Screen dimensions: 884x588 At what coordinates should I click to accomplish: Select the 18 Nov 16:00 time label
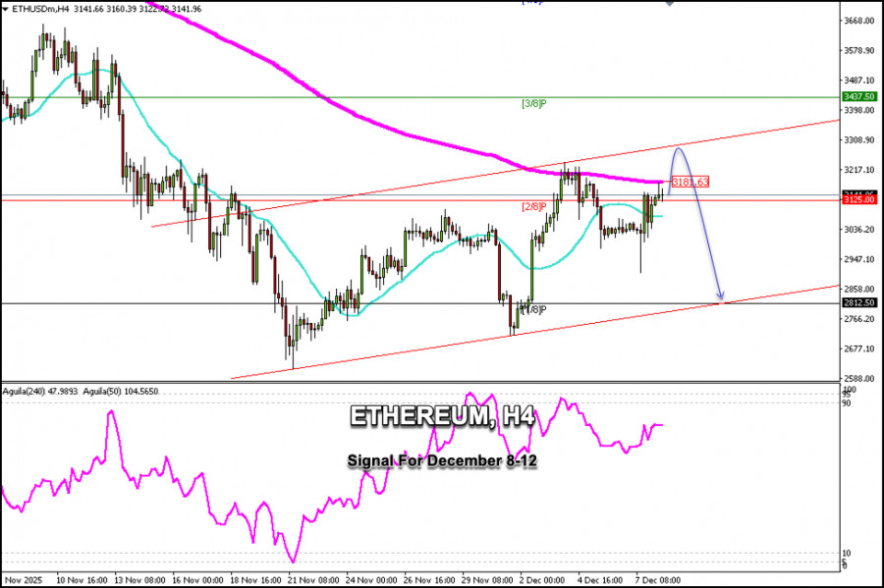pos(256,580)
